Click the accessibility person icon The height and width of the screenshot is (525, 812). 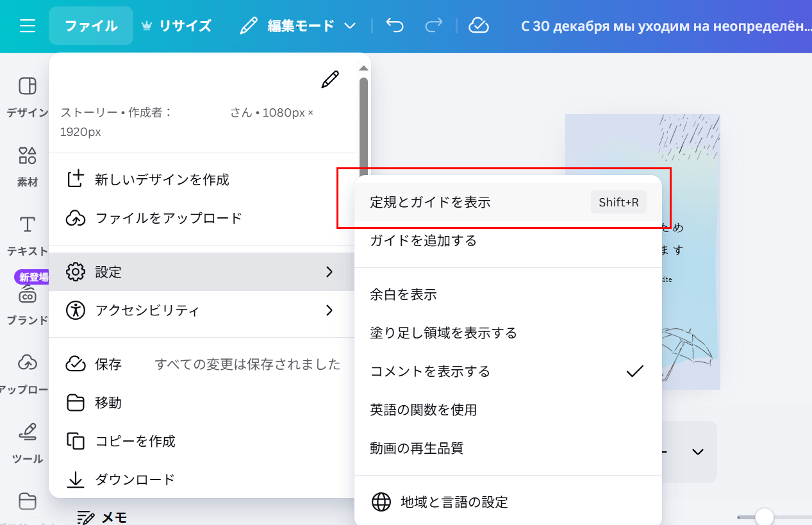point(76,310)
